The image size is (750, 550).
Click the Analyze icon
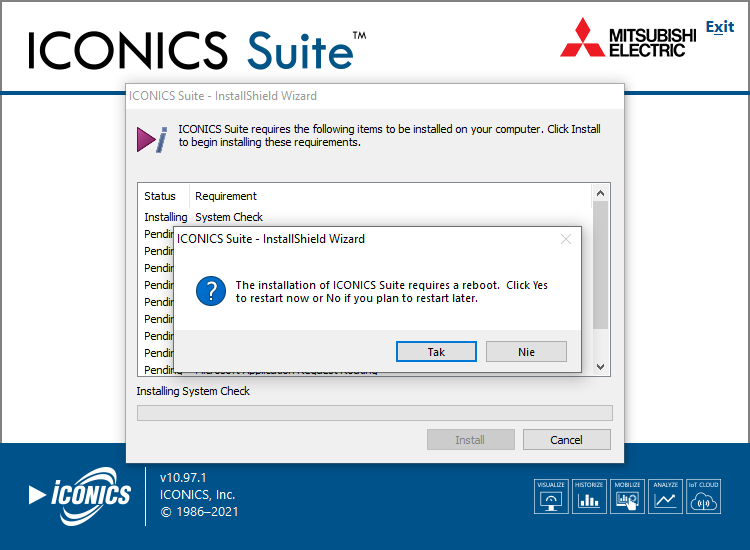click(665, 496)
